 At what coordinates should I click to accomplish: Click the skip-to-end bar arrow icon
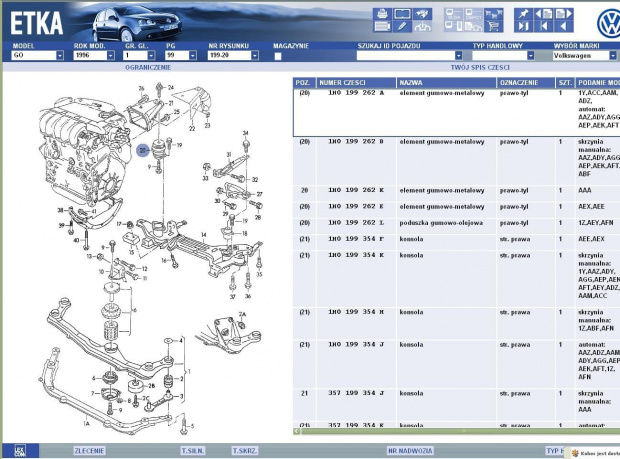click(x=524, y=26)
